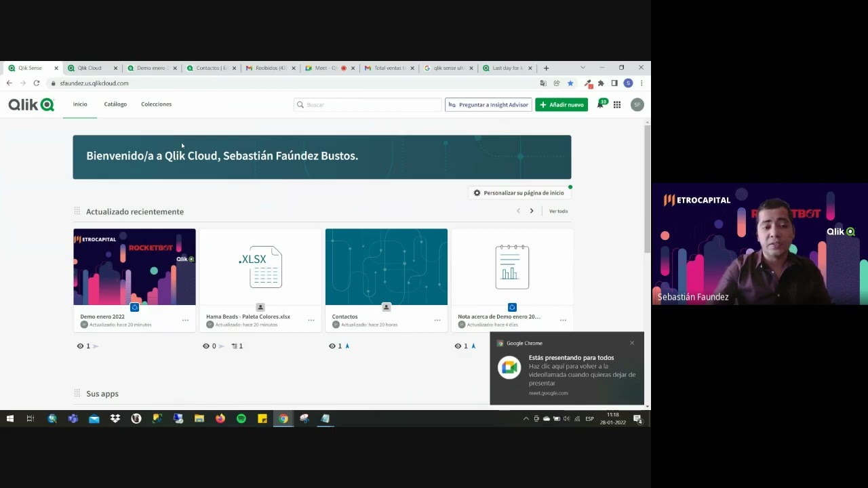Click the Ver todo link
The image size is (868, 488).
point(558,211)
